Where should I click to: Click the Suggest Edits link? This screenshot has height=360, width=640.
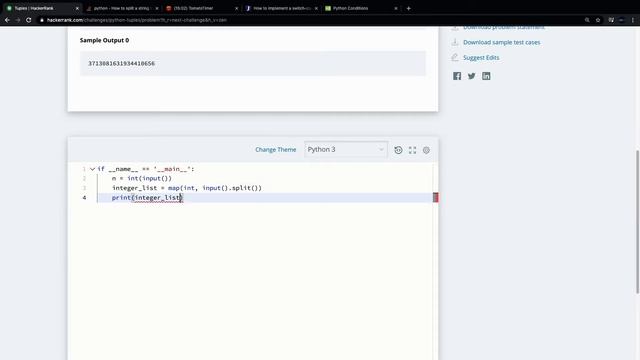click(x=481, y=58)
